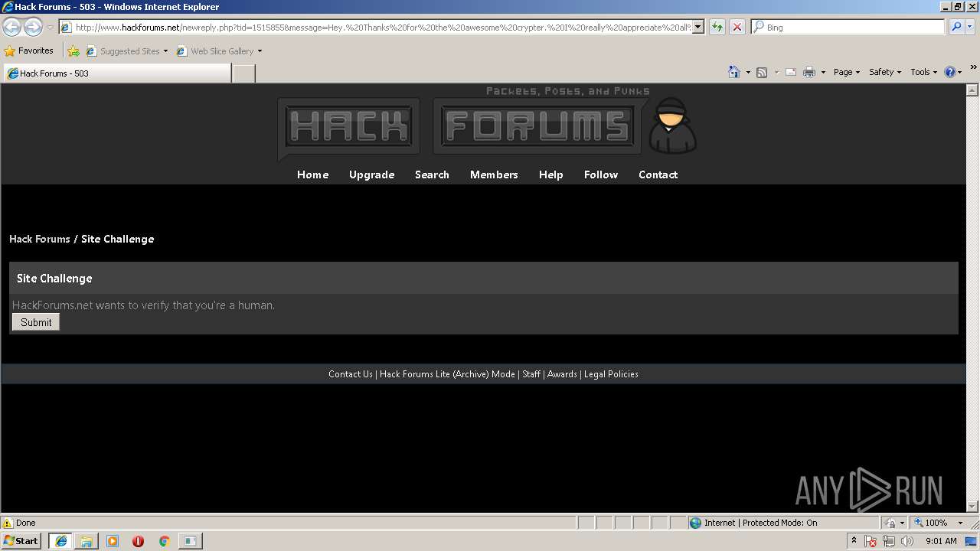Click the Legal Policies footer link
The image size is (980, 551).
(611, 374)
